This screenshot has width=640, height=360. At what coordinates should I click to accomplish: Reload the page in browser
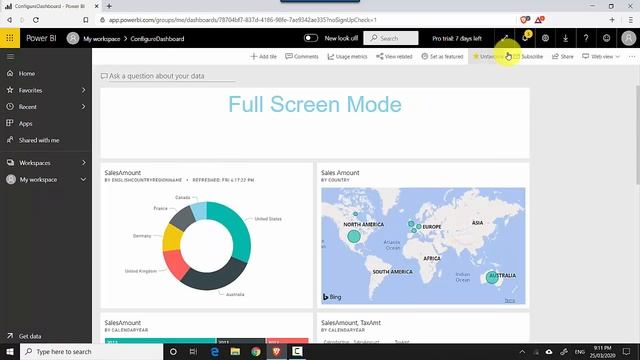tap(36, 20)
